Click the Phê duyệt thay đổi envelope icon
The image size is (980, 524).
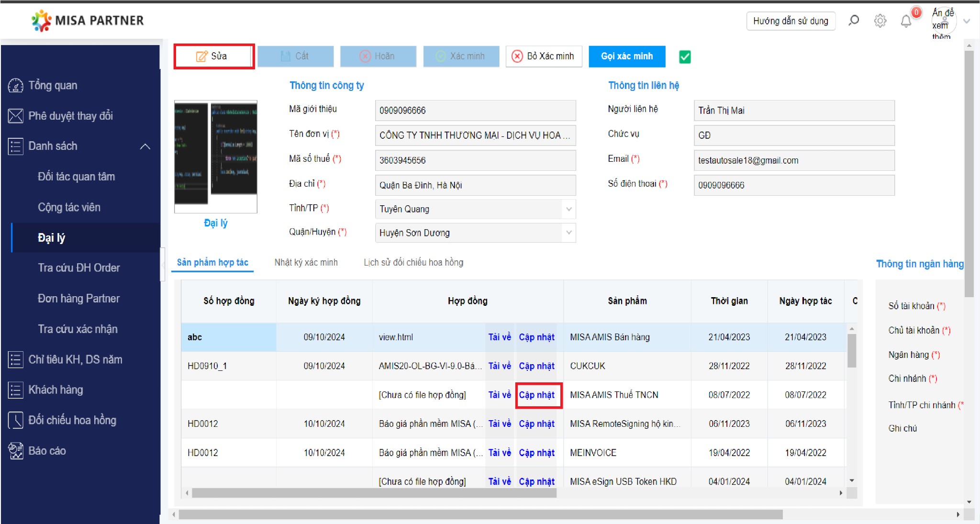click(15, 116)
